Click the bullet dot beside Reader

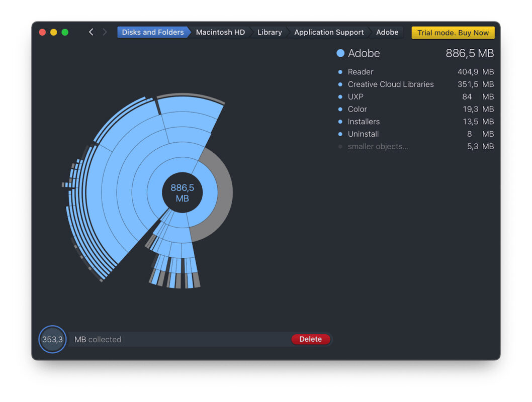tap(340, 72)
